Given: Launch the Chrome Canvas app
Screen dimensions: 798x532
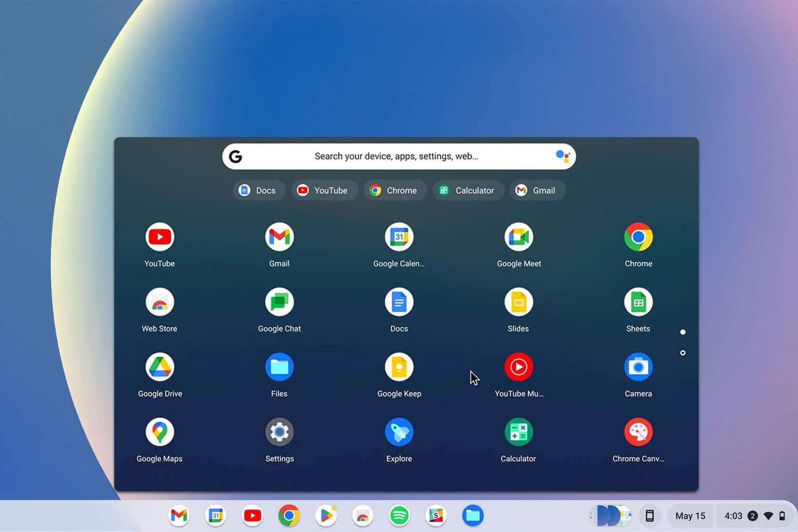Looking at the screenshot, I should (x=638, y=432).
